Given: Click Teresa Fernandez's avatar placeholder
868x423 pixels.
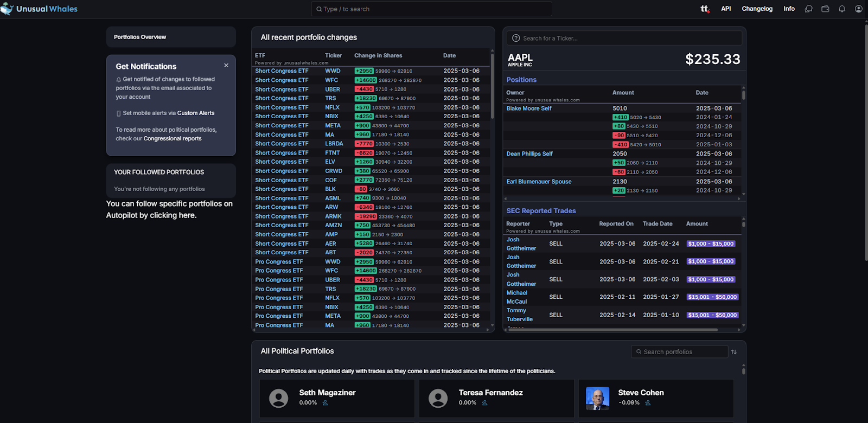Looking at the screenshot, I should tap(438, 398).
